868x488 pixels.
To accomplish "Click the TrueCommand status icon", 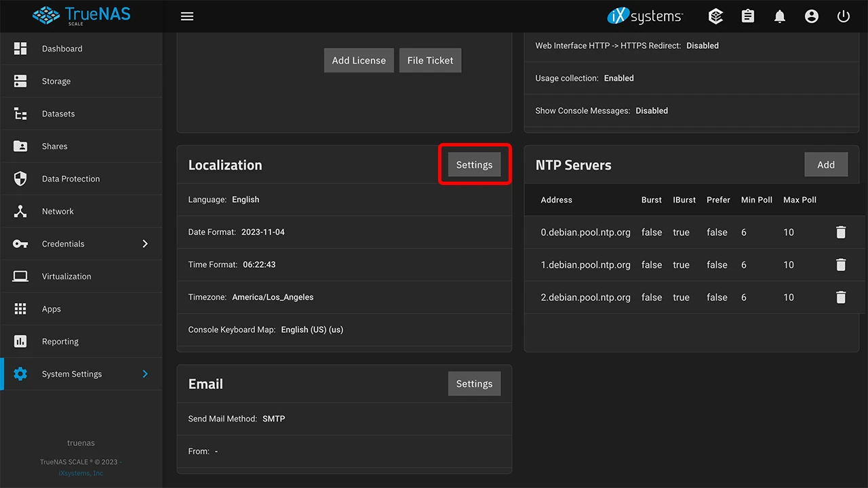I will pyautogui.click(x=715, y=16).
